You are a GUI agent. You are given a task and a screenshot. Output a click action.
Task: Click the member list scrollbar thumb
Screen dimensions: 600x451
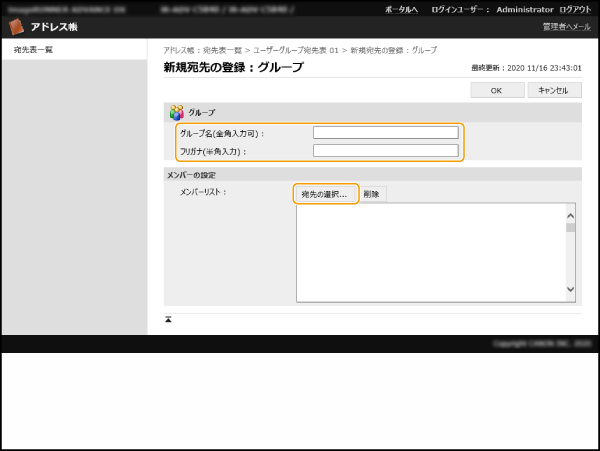(571, 227)
